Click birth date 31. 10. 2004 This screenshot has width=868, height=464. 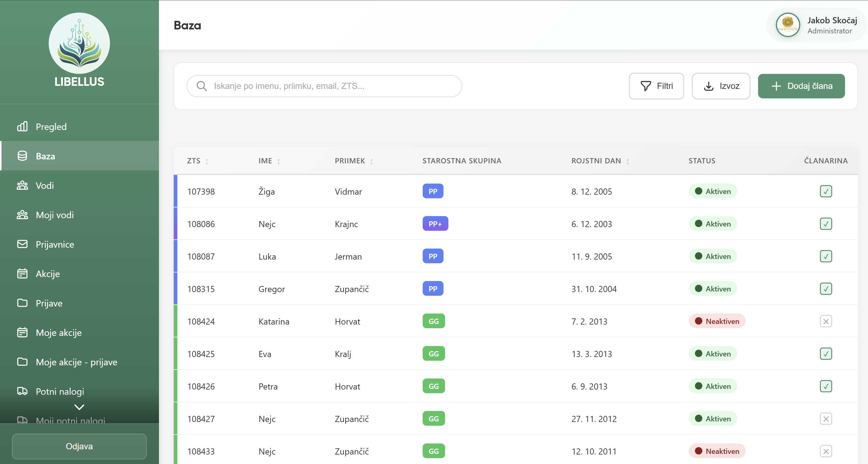594,289
